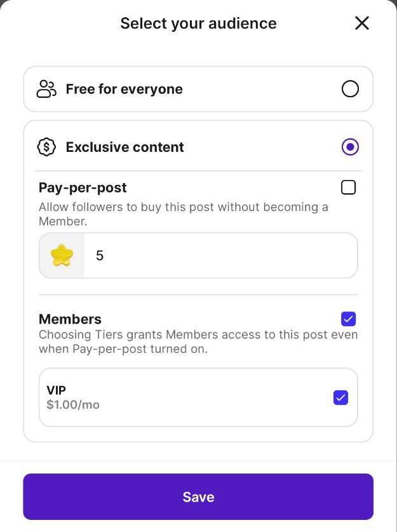
Task: Click the dollar badge icon beside Exclusive content
Action: (x=46, y=147)
